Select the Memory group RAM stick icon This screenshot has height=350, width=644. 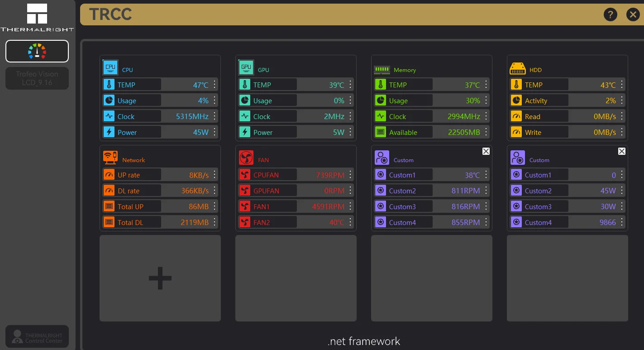tap(382, 70)
